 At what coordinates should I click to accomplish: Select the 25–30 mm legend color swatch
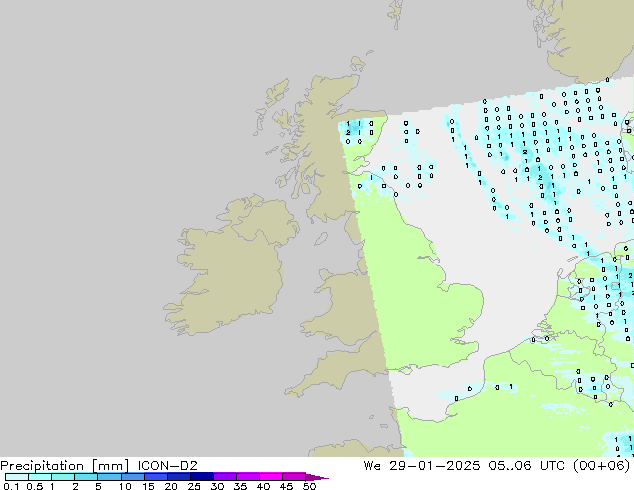[201, 477]
